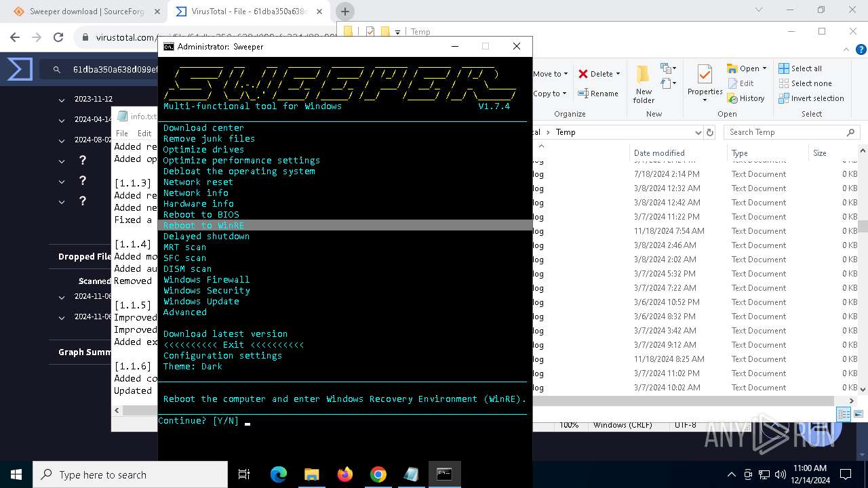The width and height of the screenshot is (868, 488).
Task: Select Download center in Sweeper menu
Action: (203, 127)
